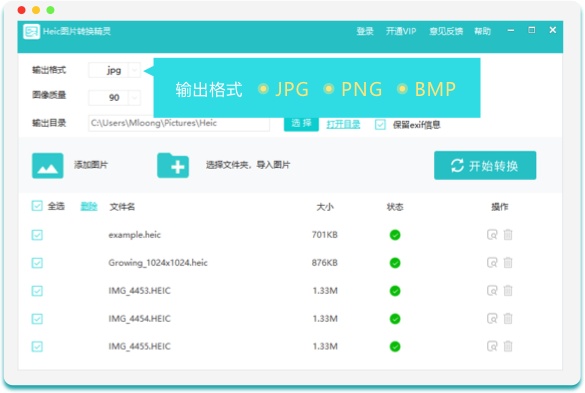585x393 pixels.
Task: Preview IMG_4453.HEIC with its magnifier icon
Action: tap(492, 291)
